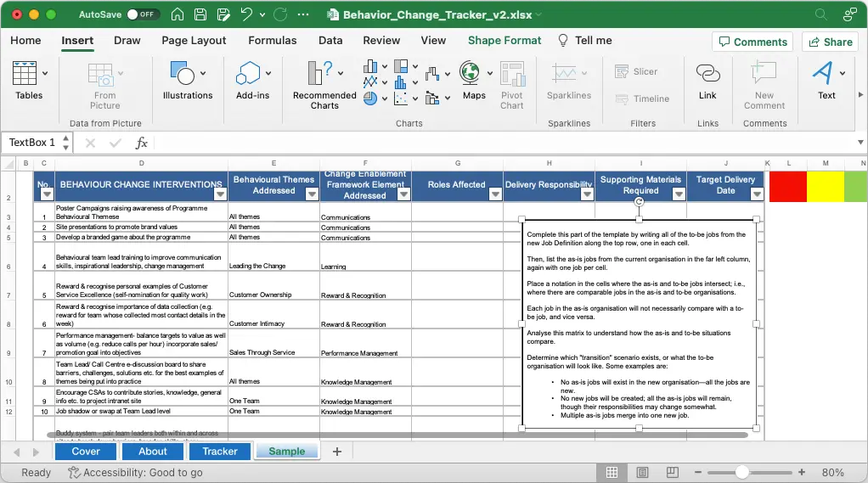The image size is (868, 483).
Task: Insert a waterfall chart icon
Action: pyautogui.click(x=432, y=74)
